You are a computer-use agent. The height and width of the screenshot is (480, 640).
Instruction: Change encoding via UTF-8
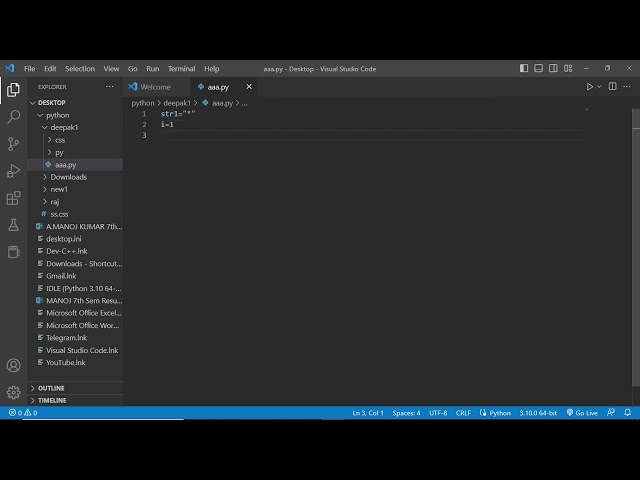pyautogui.click(x=438, y=413)
